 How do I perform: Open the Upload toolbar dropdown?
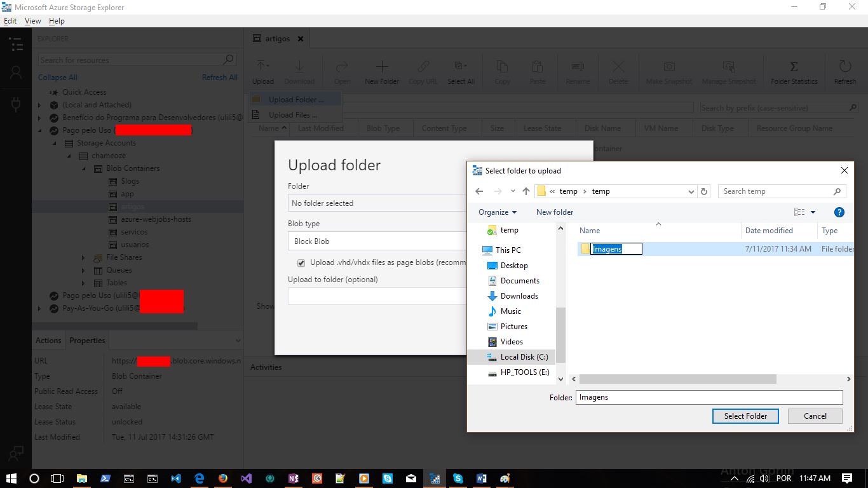click(262, 72)
